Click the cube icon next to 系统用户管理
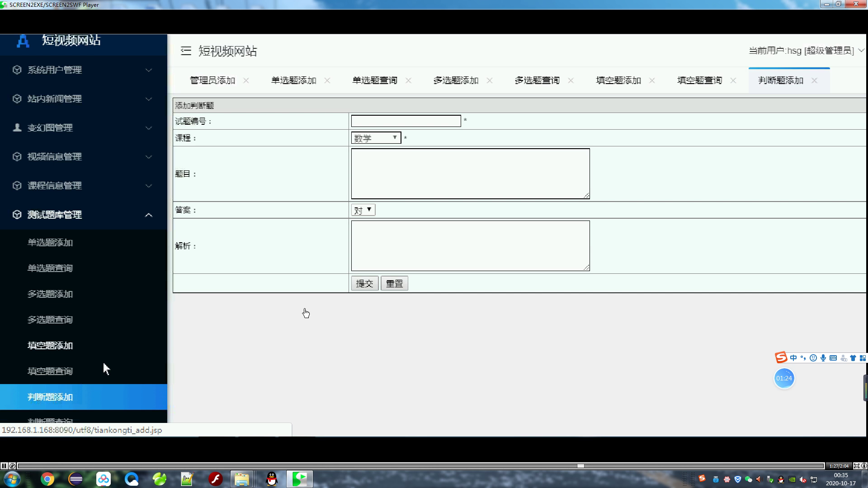Viewport: 868px width, 488px height. pos(17,70)
